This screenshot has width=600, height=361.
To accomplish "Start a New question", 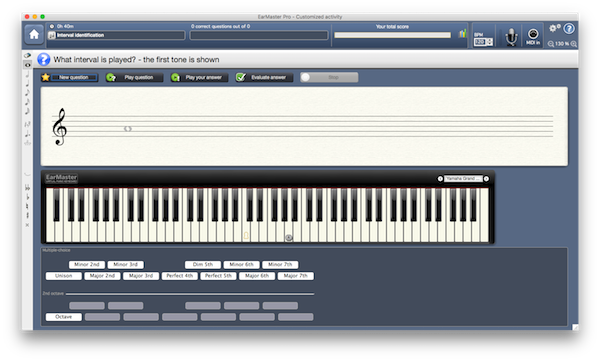I will (74, 77).
